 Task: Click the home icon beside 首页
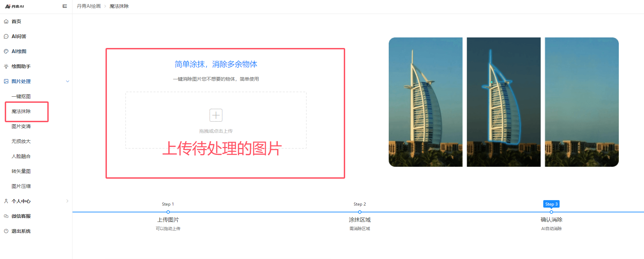click(6, 21)
